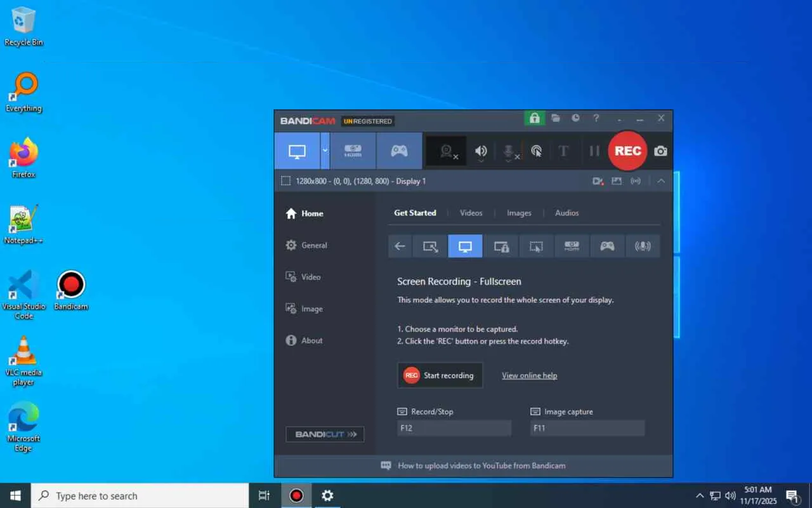Image resolution: width=812 pixels, height=508 pixels.
Task: Click the UNREGISTERED badge
Action: (368, 121)
